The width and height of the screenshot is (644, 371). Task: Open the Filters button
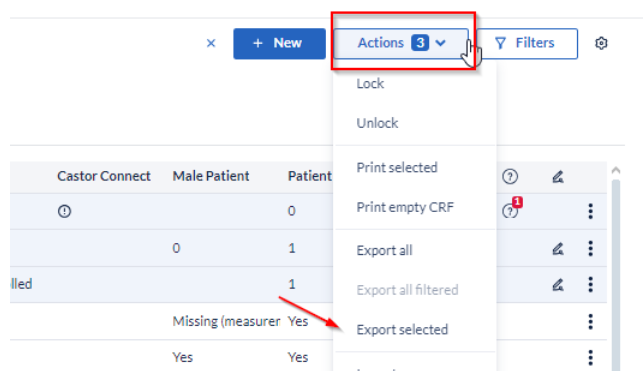[527, 43]
